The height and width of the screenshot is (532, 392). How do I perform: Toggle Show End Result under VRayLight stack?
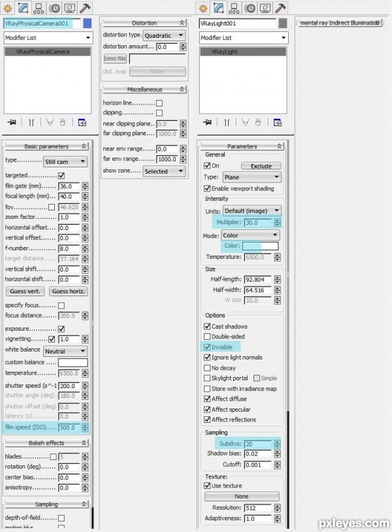(227, 122)
